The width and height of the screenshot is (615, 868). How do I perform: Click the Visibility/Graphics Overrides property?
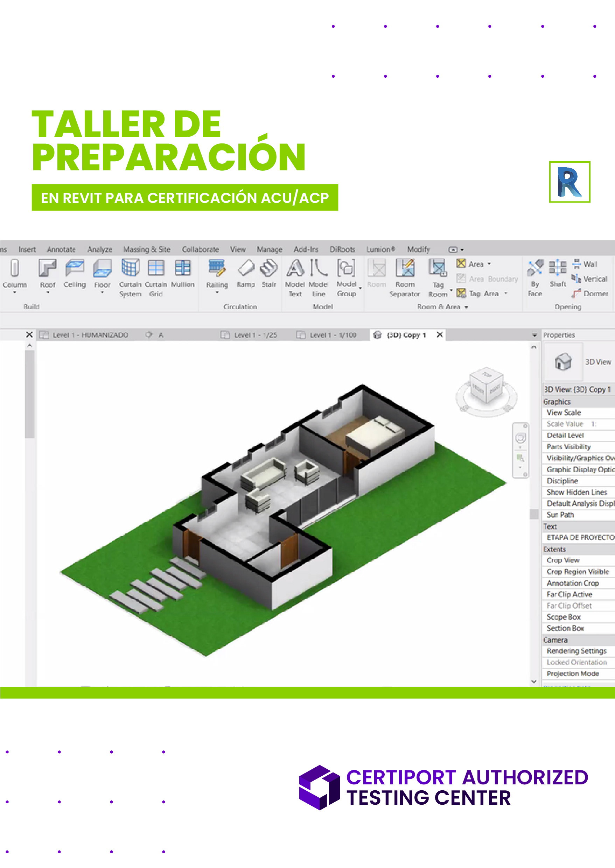point(578,458)
